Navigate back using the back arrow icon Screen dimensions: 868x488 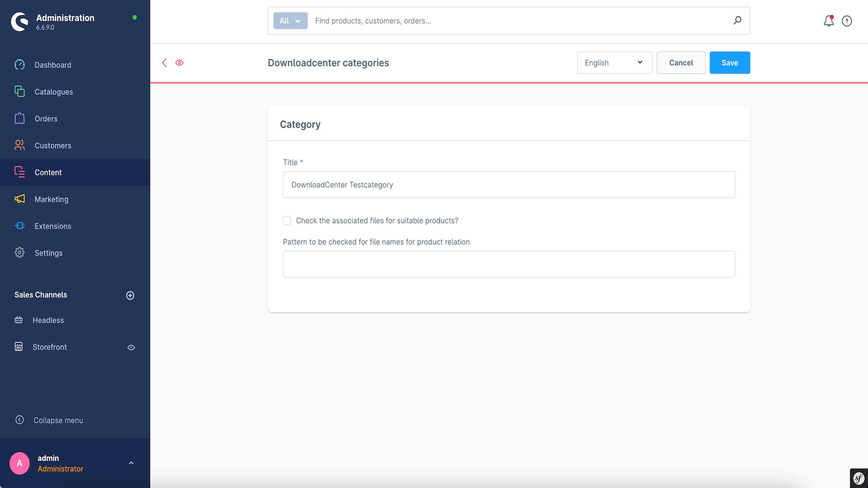[165, 62]
